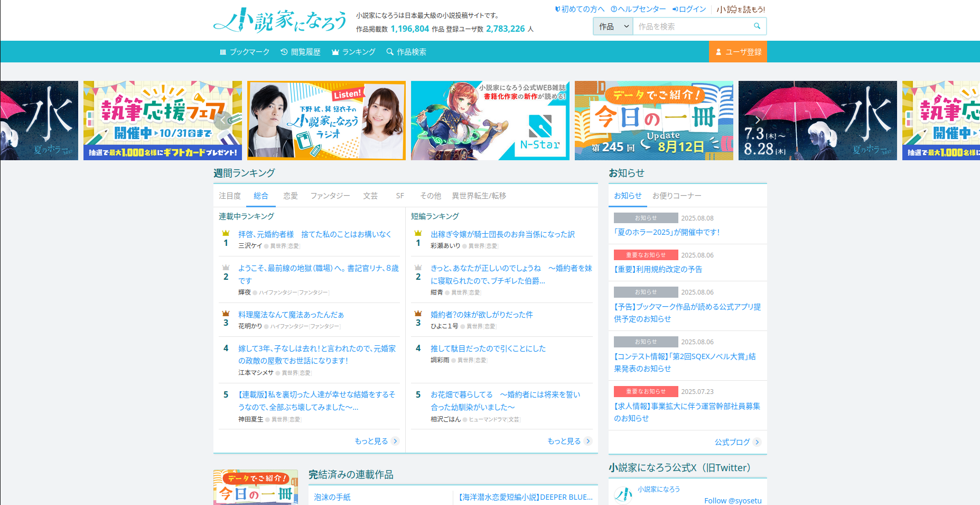Open 第2回SQEXノベル大賞 結果発表 notice
This screenshot has width=980, height=505.
point(685,362)
